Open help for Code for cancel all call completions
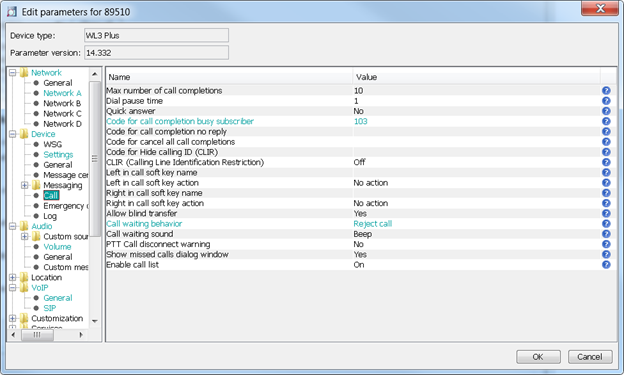The width and height of the screenshot is (624, 375). click(x=606, y=142)
